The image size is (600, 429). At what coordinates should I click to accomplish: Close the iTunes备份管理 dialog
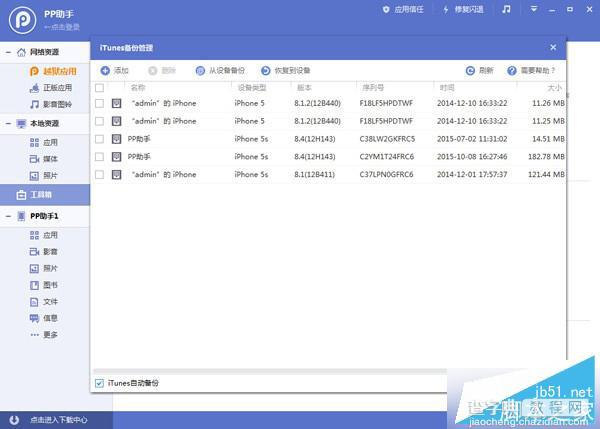tap(553, 47)
